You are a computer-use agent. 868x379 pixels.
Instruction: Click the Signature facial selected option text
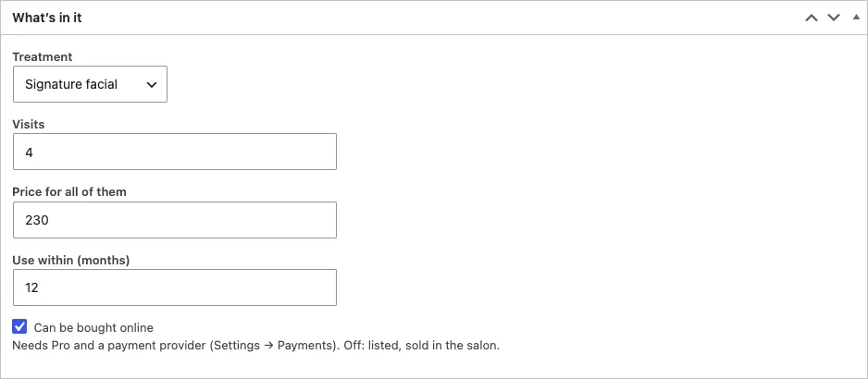click(x=71, y=85)
